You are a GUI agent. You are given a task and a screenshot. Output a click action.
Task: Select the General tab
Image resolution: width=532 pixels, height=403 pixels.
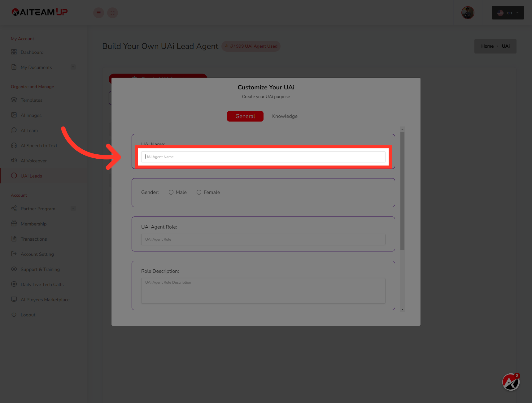point(245,116)
